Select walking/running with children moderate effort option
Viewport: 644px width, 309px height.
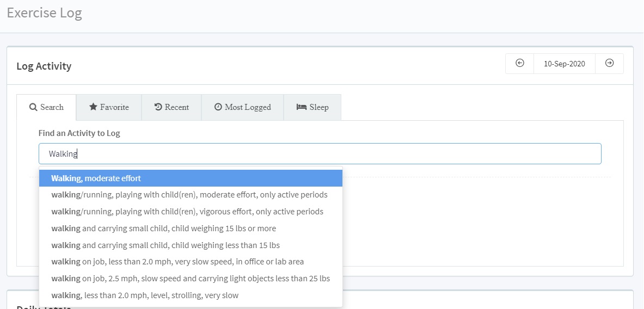pyautogui.click(x=191, y=195)
